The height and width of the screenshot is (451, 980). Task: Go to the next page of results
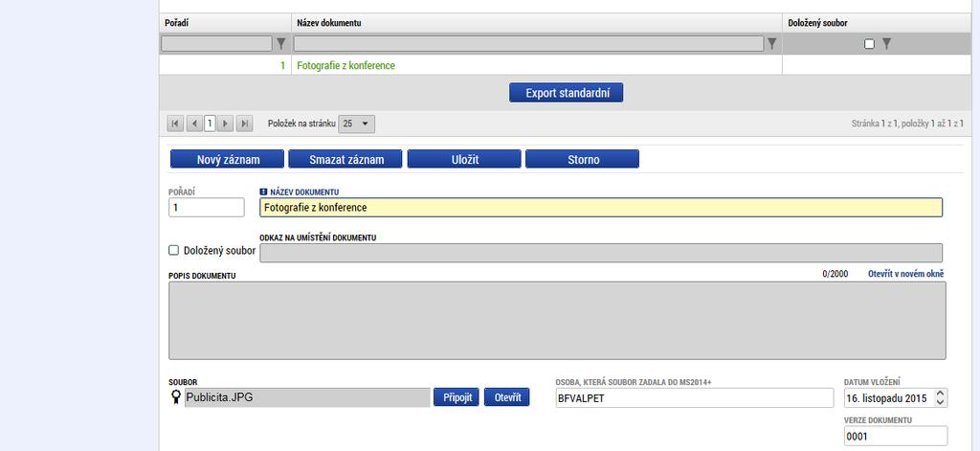[226, 124]
